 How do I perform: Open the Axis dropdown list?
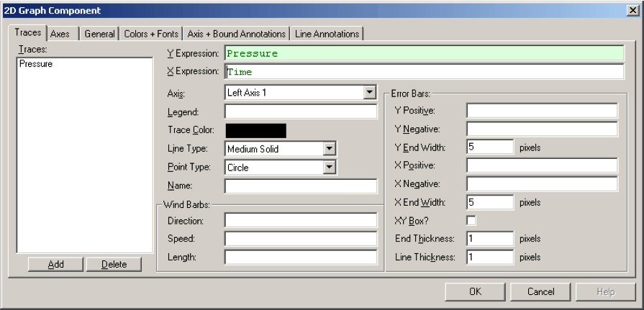click(x=370, y=93)
